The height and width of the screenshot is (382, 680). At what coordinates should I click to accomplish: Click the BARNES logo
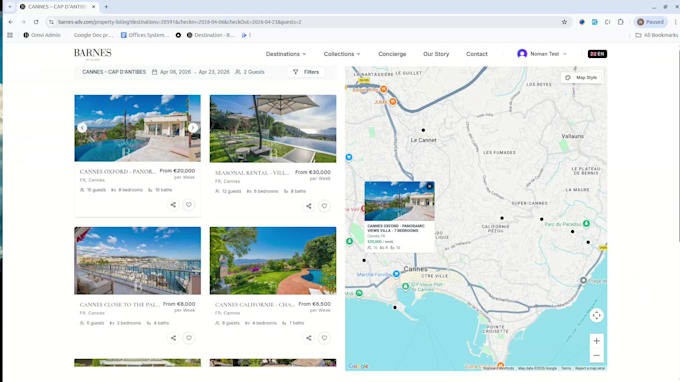pos(93,54)
